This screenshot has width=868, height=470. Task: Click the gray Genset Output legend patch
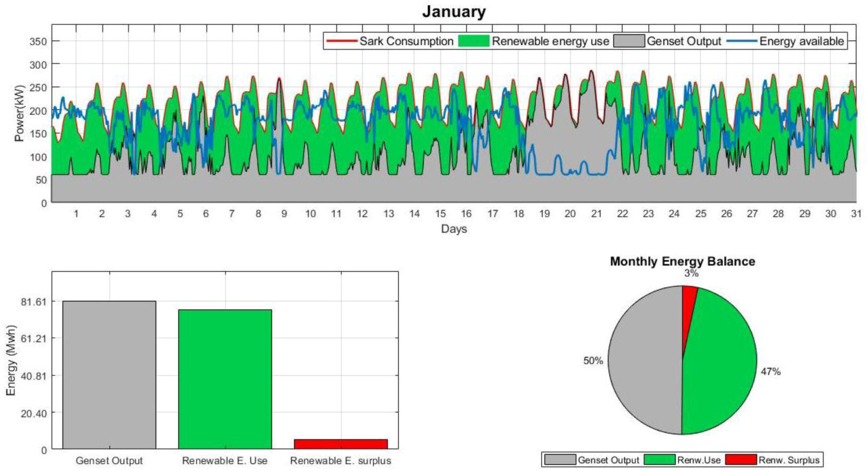pos(629,41)
